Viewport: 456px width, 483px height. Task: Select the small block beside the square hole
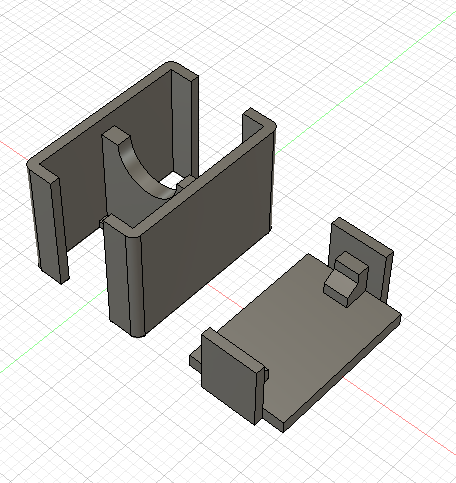click(x=185, y=183)
